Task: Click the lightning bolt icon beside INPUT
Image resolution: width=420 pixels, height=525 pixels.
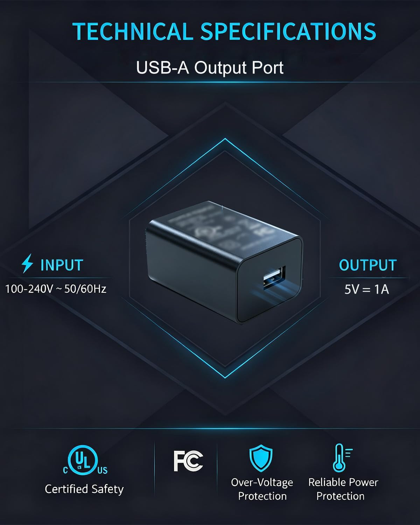Action: tap(27, 264)
